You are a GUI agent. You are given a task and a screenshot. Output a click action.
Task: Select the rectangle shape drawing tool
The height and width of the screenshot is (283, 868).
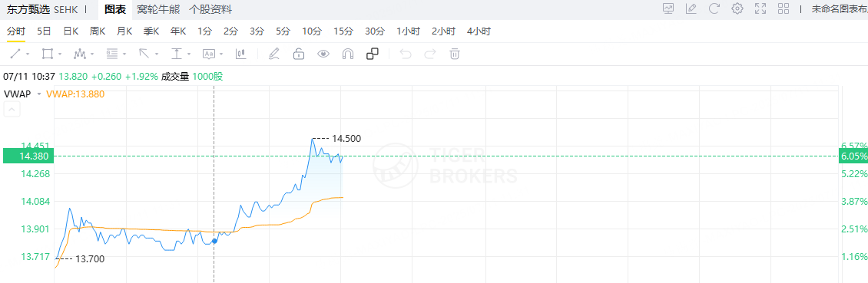click(x=47, y=54)
